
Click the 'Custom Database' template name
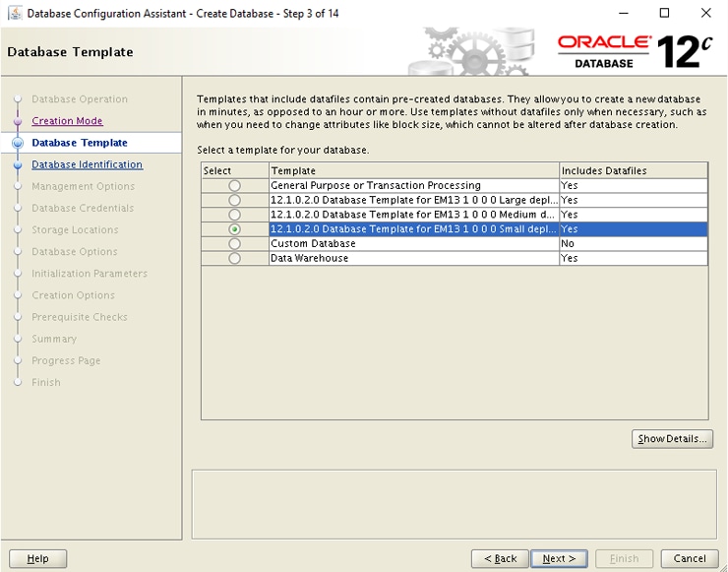[x=413, y=243]
